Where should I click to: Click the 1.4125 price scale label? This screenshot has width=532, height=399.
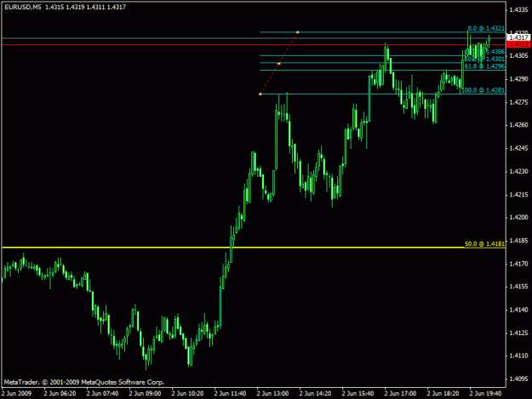pyautogui.click(x=518, y=333)
